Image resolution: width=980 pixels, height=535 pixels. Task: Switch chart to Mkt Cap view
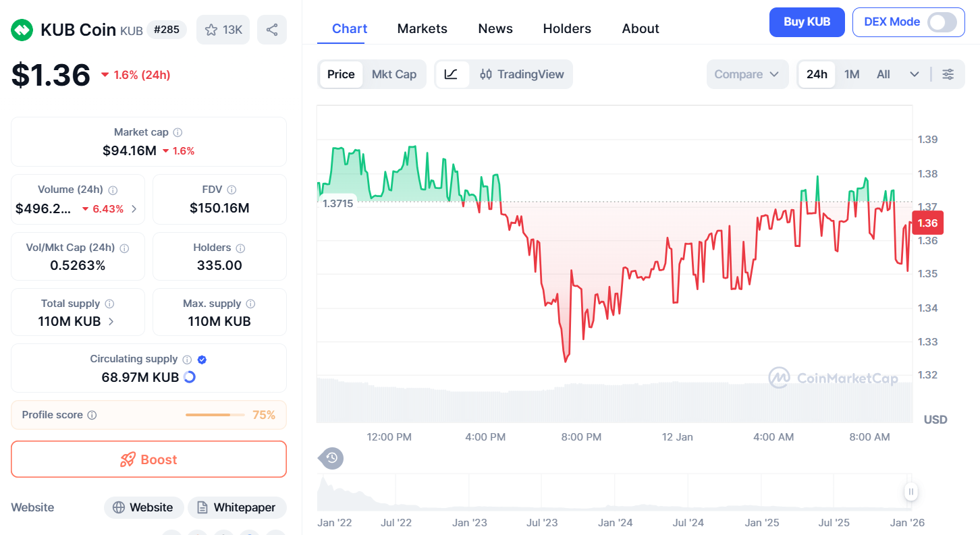click(x=394, y=74)
